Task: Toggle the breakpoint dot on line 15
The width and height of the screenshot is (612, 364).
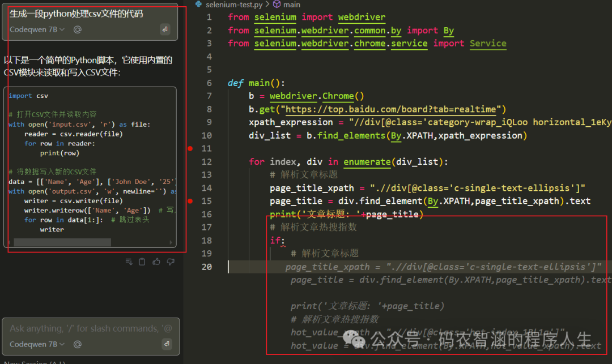Action: [190, 201]
